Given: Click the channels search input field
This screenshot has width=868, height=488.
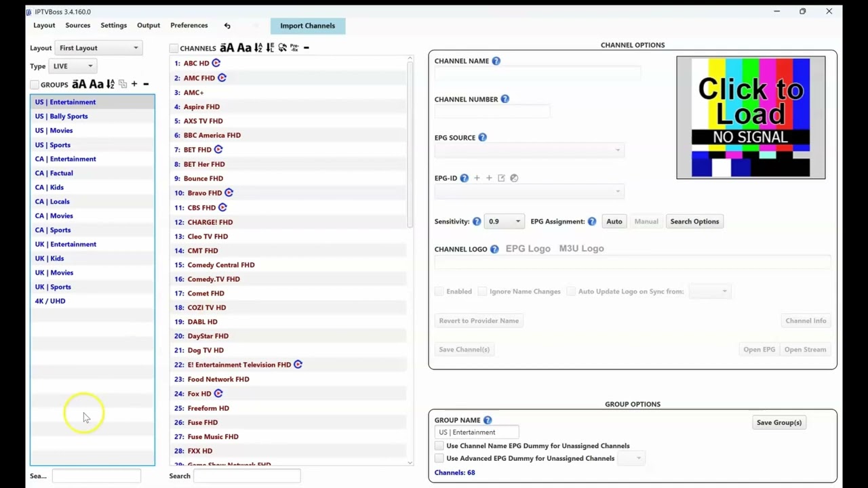Looking at the screenshot, I should (247, 476).
